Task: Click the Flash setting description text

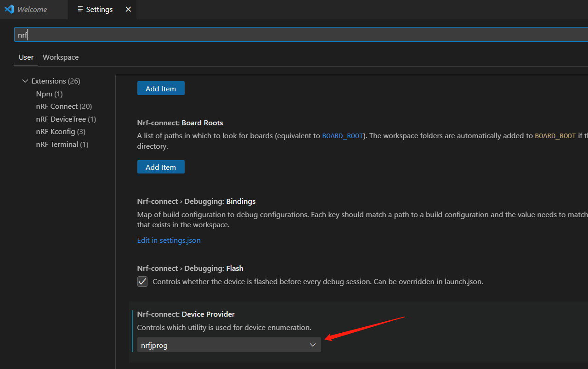Action: tap(318, 282)
